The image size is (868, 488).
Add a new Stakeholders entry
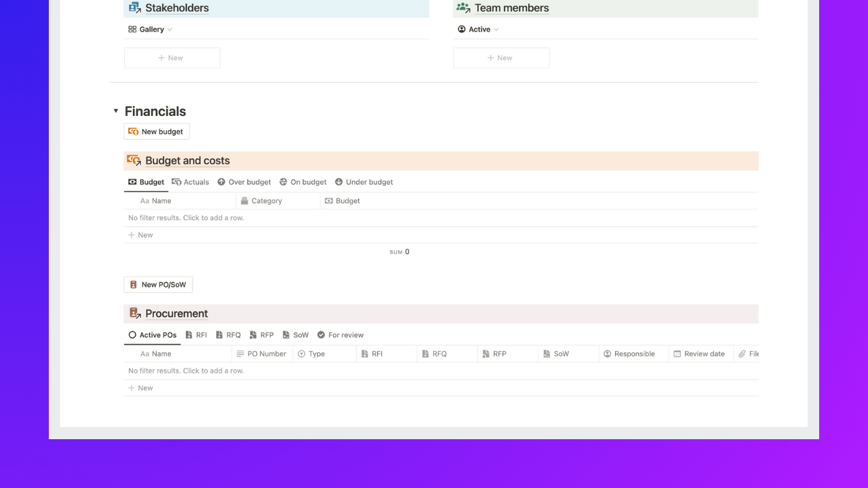tap(172, 58)
